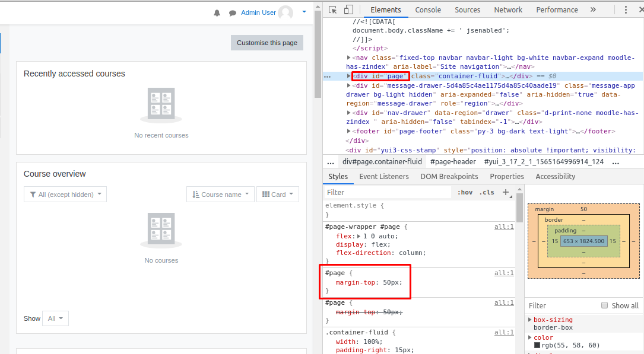
Task: Click the display: flex declaration
Action: pyautogui.click(x=363, y=244)
